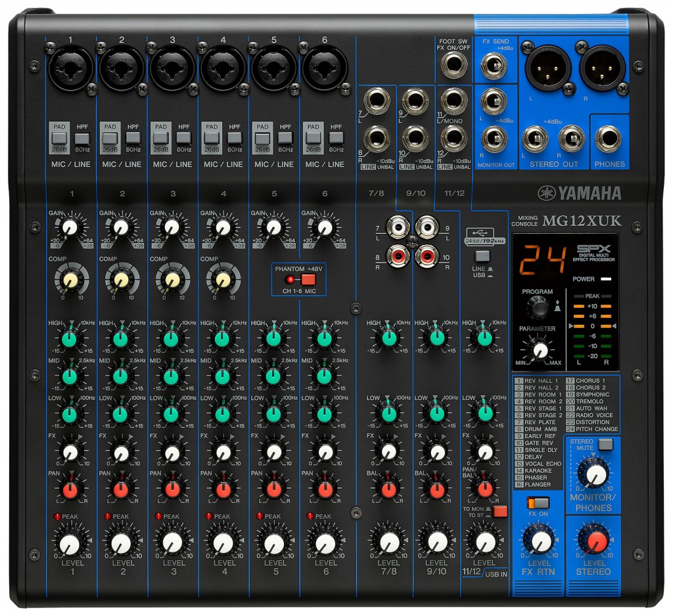Click the channel 1 PEAK indicator LED
This screenshot has width=673, height=616.
(57, 516)
